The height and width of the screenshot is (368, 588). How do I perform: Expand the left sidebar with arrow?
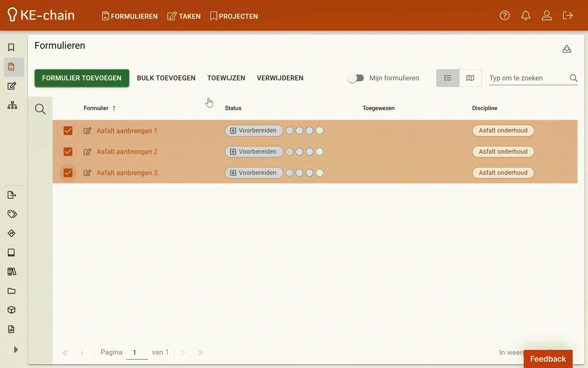pyautogui.click(x=16, y=350)
